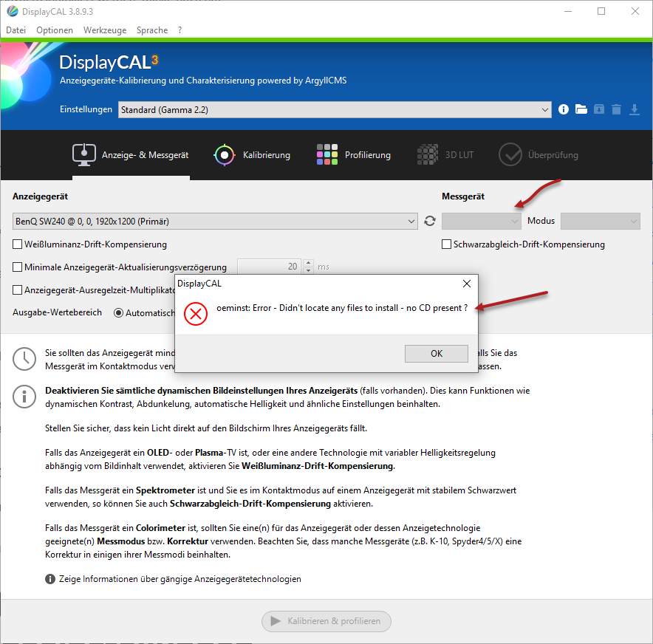Click the Anzeige- & Messgerät monitor icon
Image resolution: width=653 pixels, height=644 pixels.
point(84,155)
